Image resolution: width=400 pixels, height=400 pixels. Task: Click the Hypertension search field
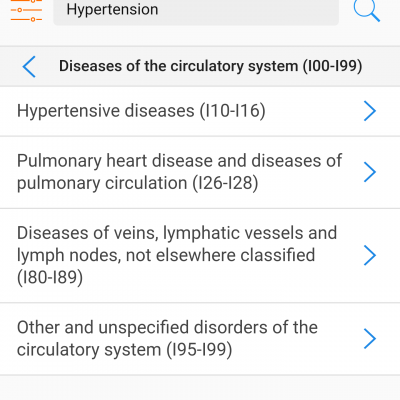click(x=196, y=11)
